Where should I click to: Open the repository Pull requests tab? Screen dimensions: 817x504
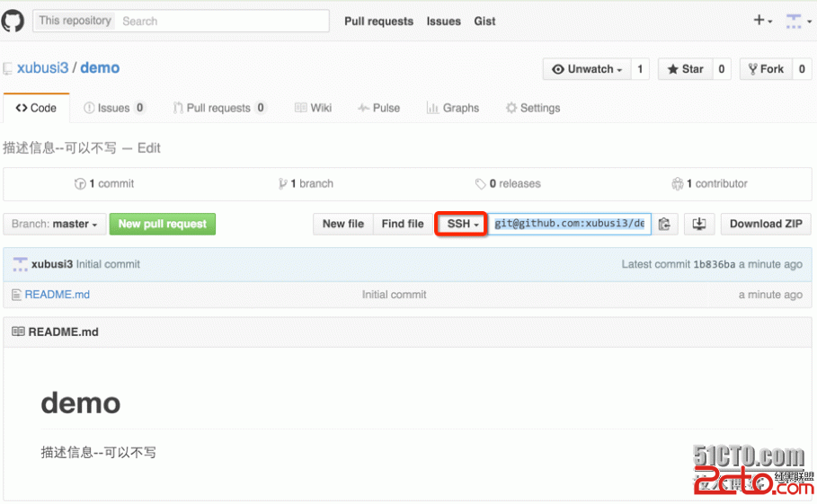click(219, 109)
